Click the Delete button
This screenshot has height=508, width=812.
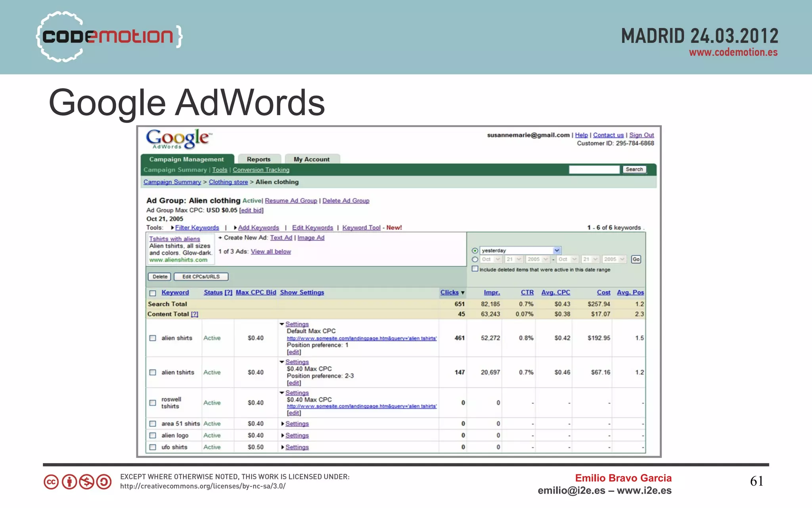pos(160,277)
